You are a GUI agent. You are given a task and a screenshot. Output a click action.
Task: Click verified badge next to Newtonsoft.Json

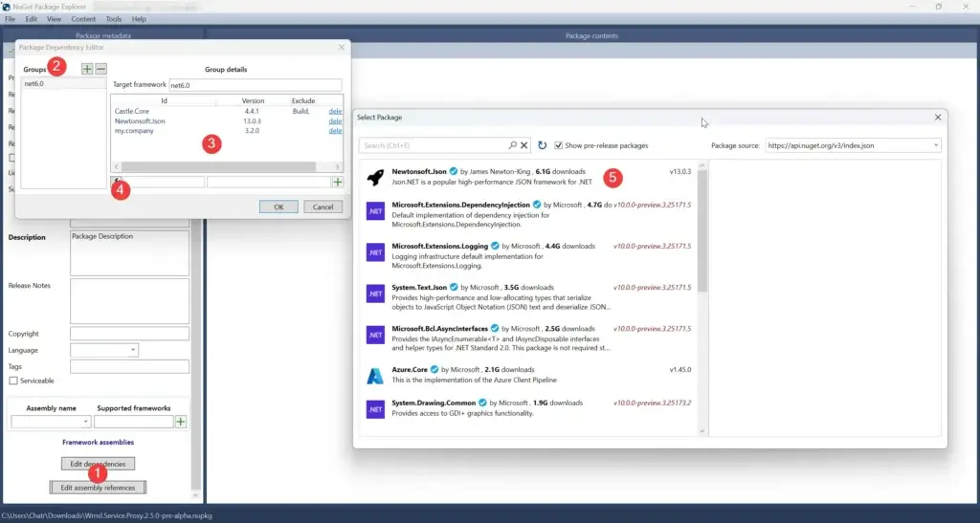pyautogui.click(x=454, y=171)
